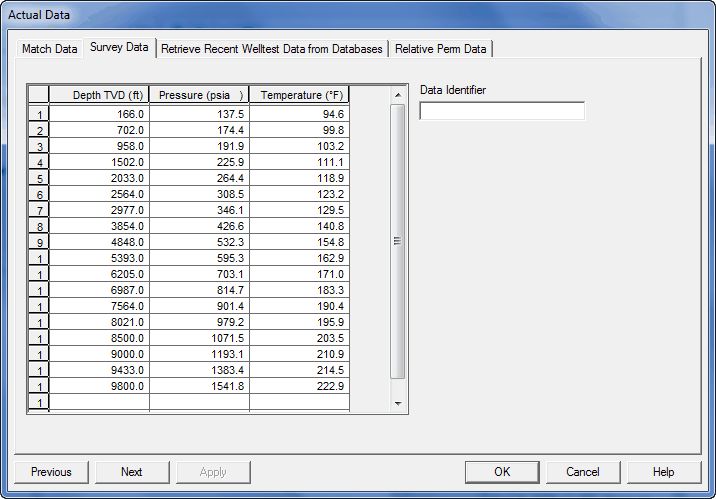Select Retrieve Recent Welltest Data from Databases tab
Screen dimensions: 716x499
(272, 48)
